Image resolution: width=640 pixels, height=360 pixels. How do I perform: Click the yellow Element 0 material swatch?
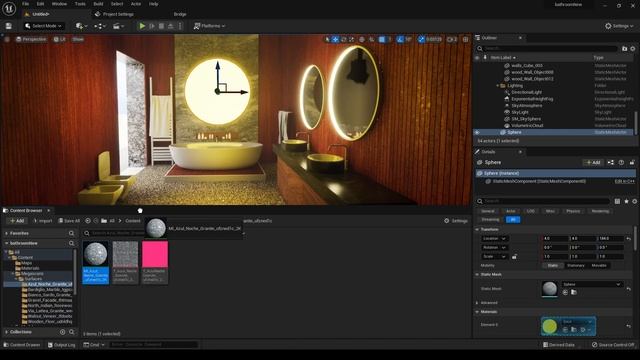click(550, 326)
